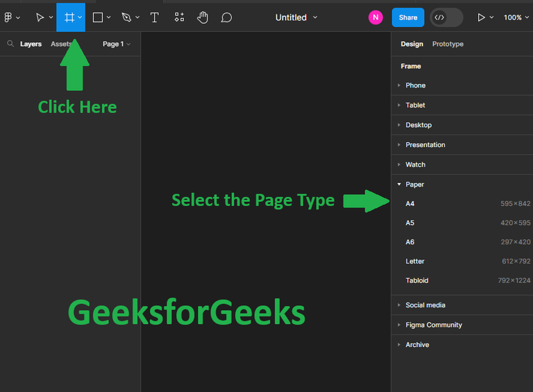Select the Hand tool
Image resolution: width=533 pixels, height=392 pixels.
pyautogui.click(x=203, y=17)
